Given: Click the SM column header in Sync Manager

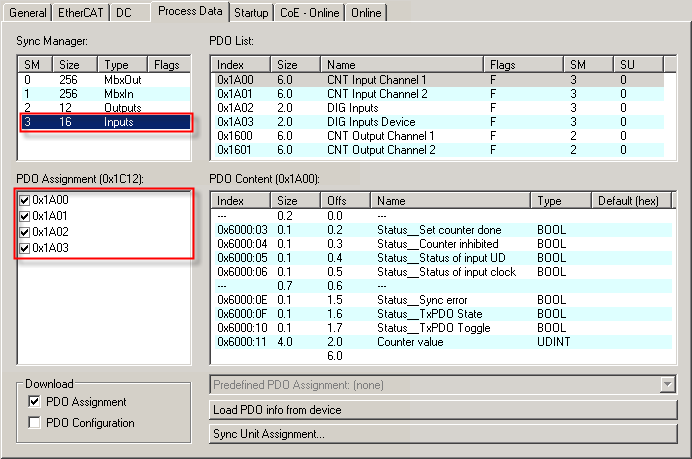Looking at the screenshot, I should (35, 65).
